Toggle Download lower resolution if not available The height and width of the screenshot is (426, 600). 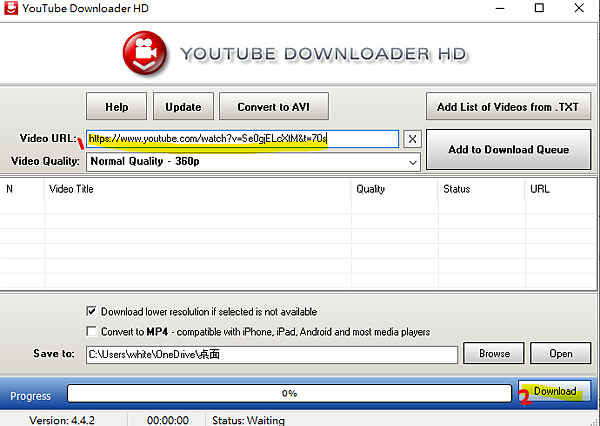(x=91, y=311)
